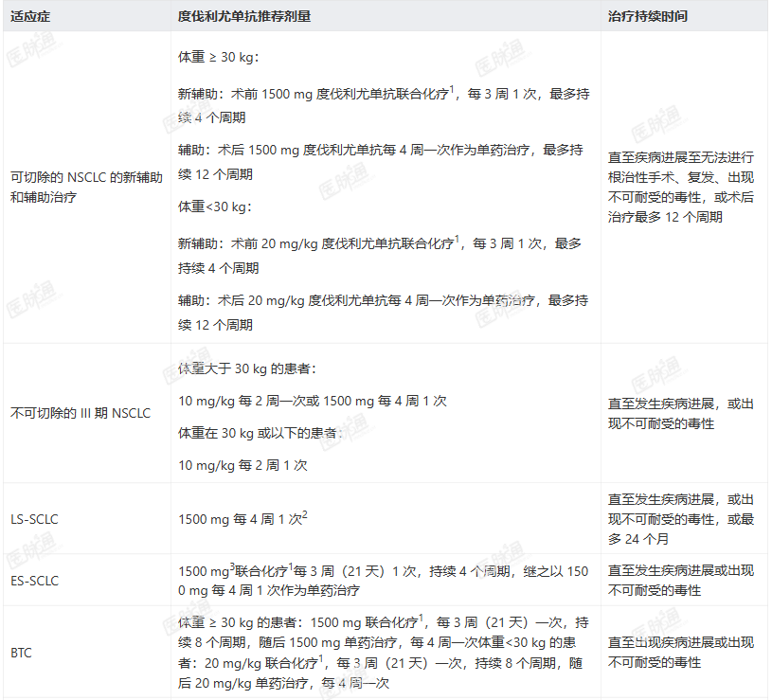Viewport: 772px width, 700px height.
Task: Click 10 mg/kg 每 2 周 1 次 dosage line
Action: pyautogui.click(x=242, y=465)
